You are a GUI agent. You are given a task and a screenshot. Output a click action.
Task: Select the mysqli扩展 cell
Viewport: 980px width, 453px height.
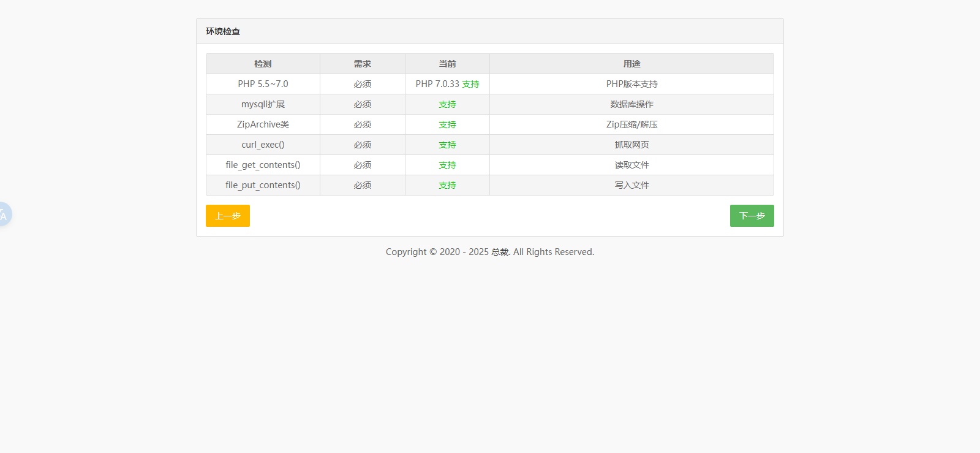click(x=263, y=104)
